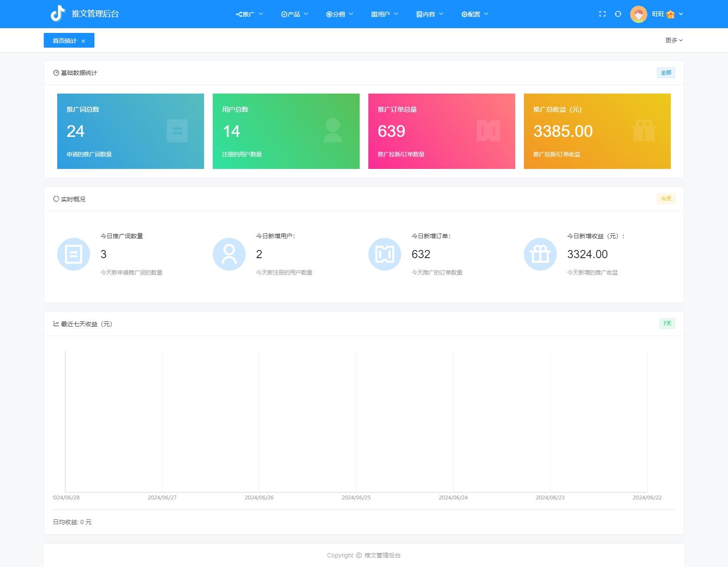Click the 内容 list icon in navbar
The image size is (728, 567).
pyautogui.click(x=419, y=14)
